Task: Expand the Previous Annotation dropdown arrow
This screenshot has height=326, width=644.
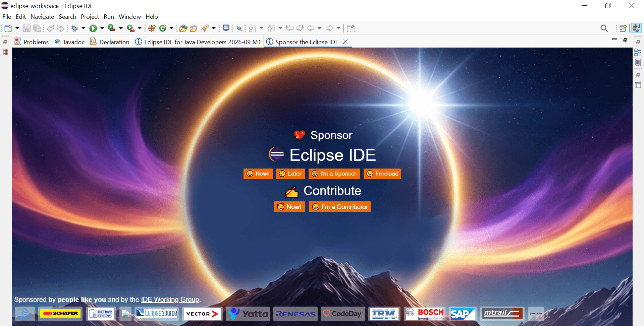Action: 280,28
